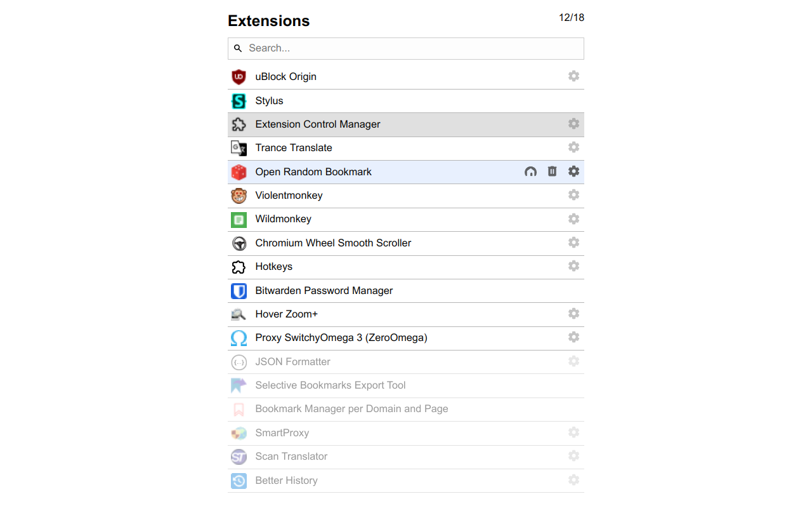Open Scan Translator options gear
The image size is (812, 508).
pos(573,456)
